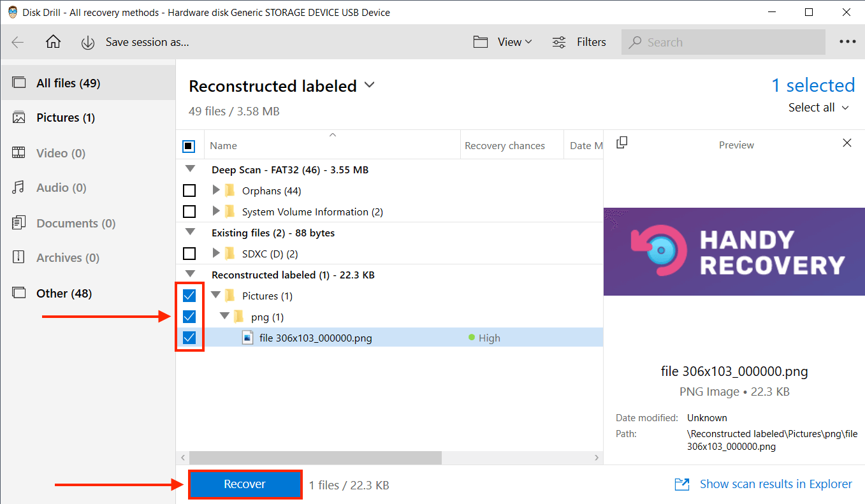Image resolution: width=865 pixels, height=504 pixels.
Task: Click the Video filmstrip icon in sidebar
Action: [19, 153]
